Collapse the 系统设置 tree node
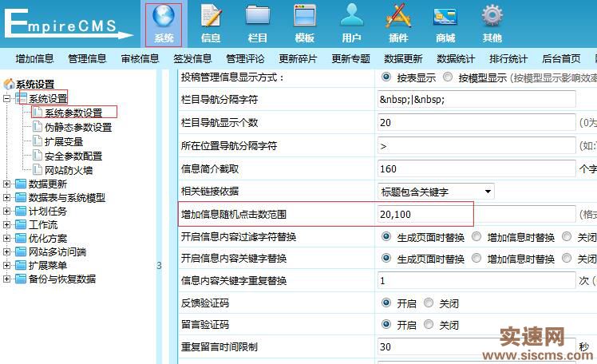597x364 pixels. [x=6, y=99]
